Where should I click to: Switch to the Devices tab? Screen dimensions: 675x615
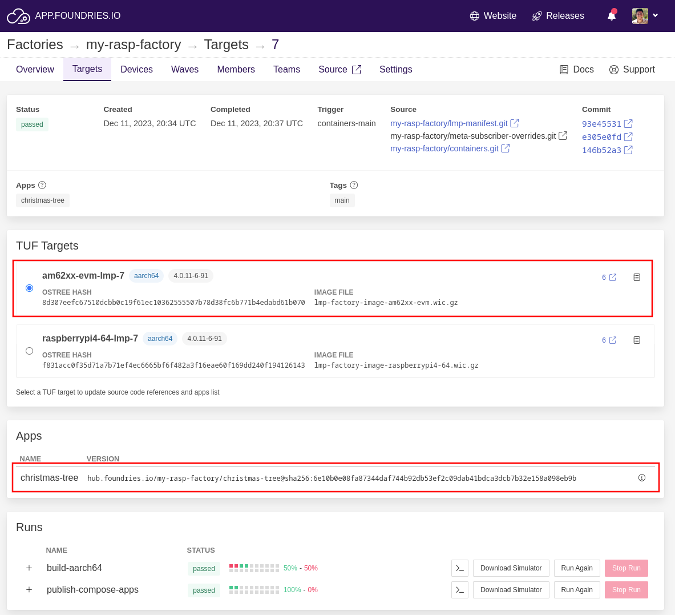[x=136, y=69]
